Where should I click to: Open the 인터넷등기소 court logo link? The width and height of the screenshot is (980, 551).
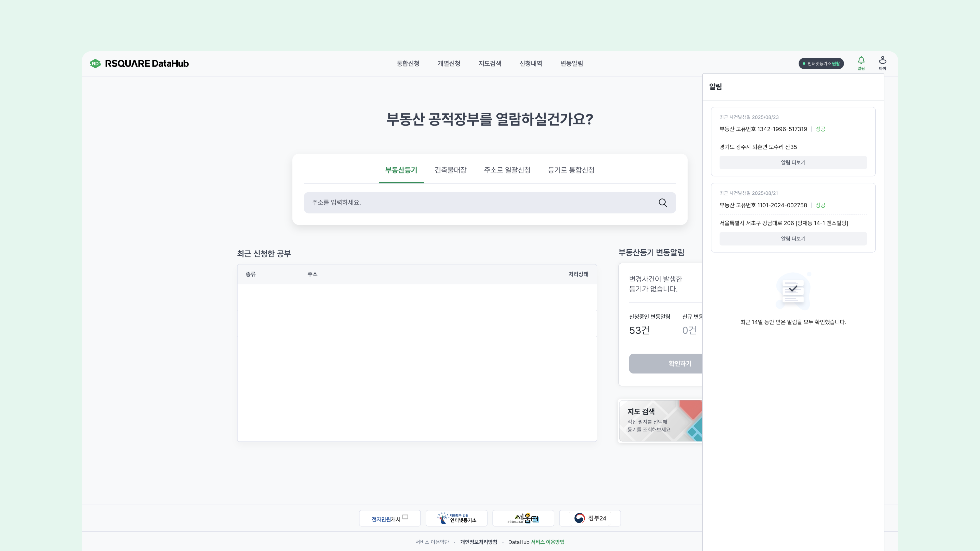tap(457, 518)
